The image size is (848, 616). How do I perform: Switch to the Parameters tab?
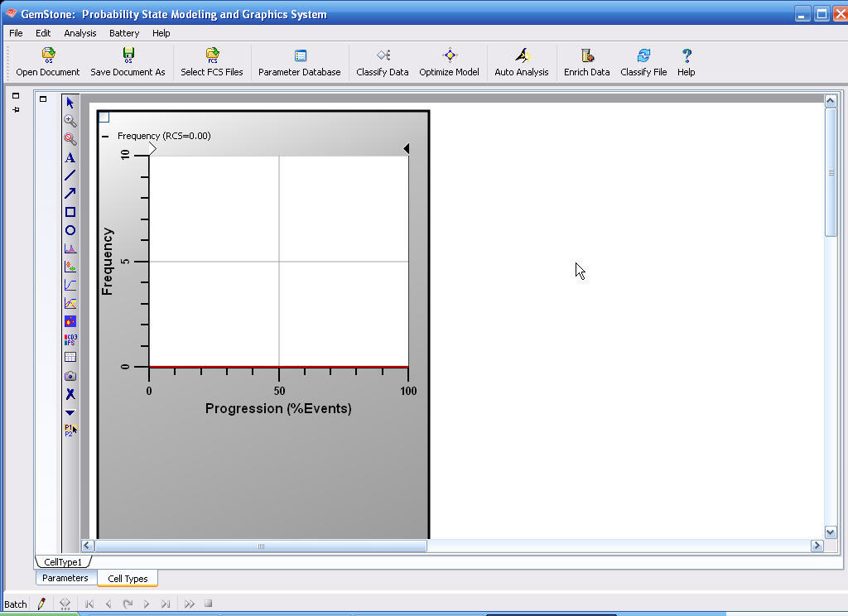point(65,578)
